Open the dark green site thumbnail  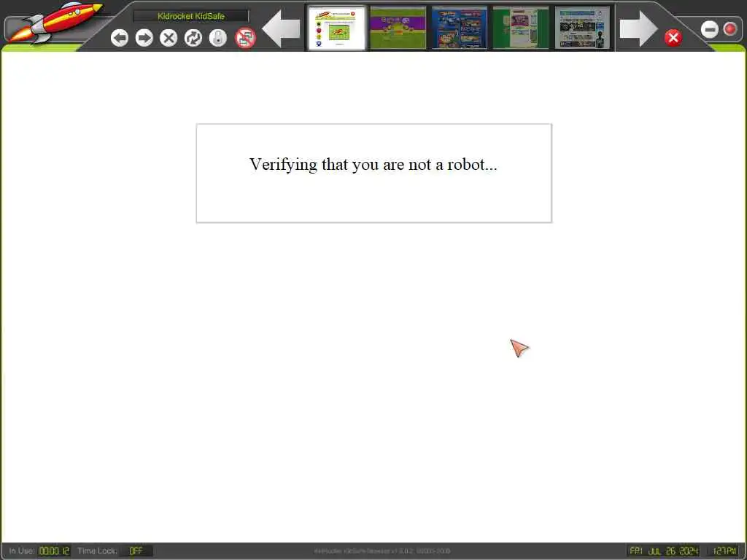pos(521,28)
